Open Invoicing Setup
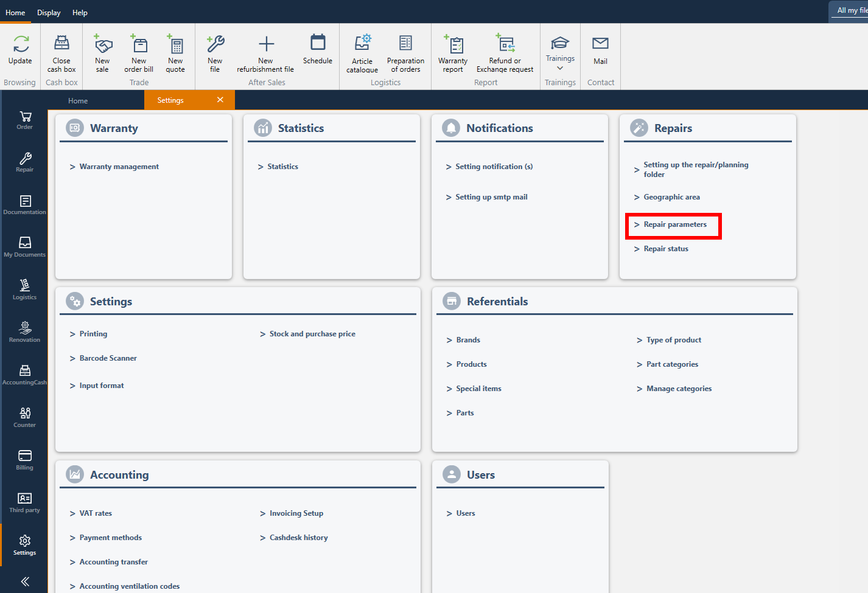Image resolution: width=868 pixels, height=593 pixels. tap(296, 513)
